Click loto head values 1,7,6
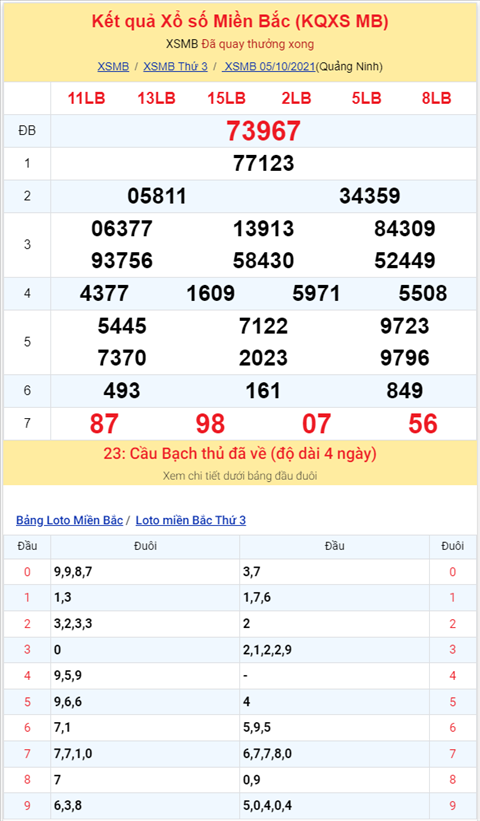 tap(257, 597)
